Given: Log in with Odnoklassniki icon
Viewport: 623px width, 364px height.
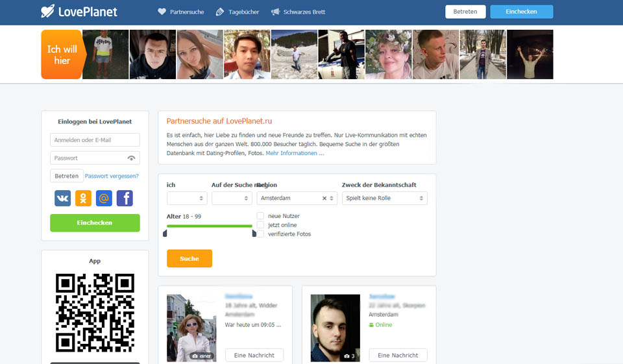Looking at the screenshot, I should 83,199.
